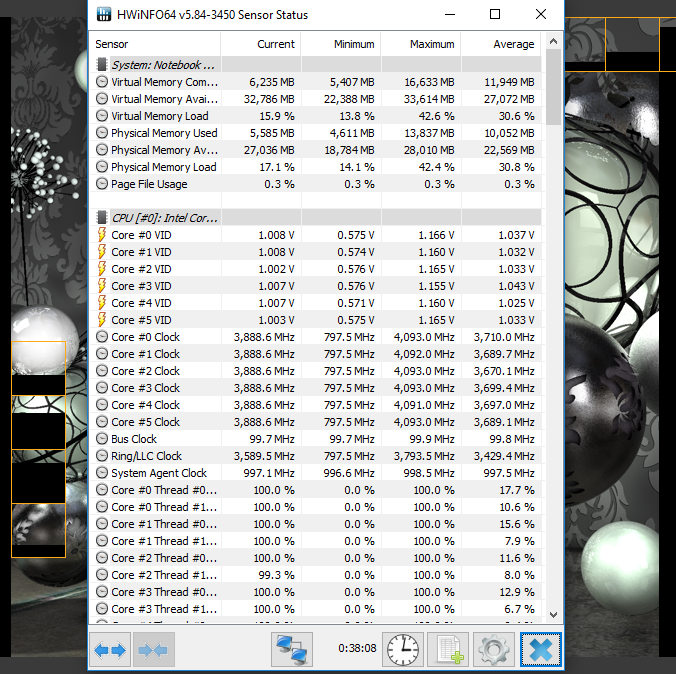Select the CPU [#0]: Intel Cor... group row
The image size is (676, 674).
(315, 218)
